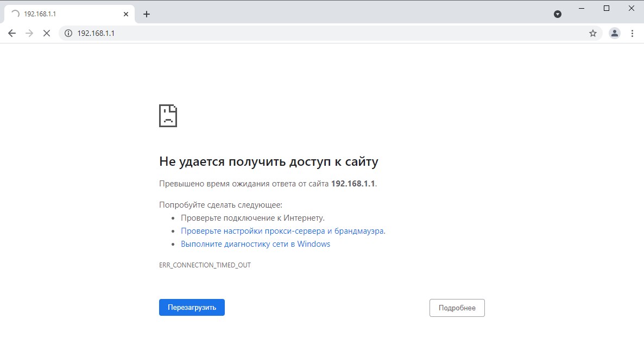Open the Chrome three-dot menu
This screenshot has width=644, height=362.
click(632, 33)
